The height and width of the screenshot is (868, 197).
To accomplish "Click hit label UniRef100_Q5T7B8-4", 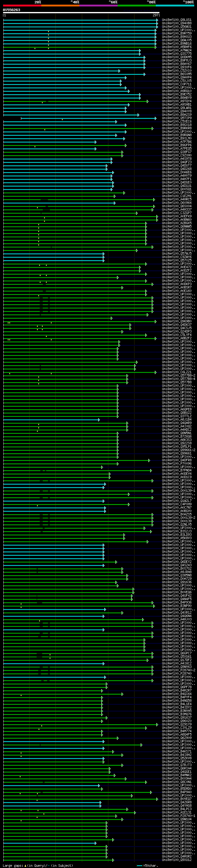I will point(178,379).
